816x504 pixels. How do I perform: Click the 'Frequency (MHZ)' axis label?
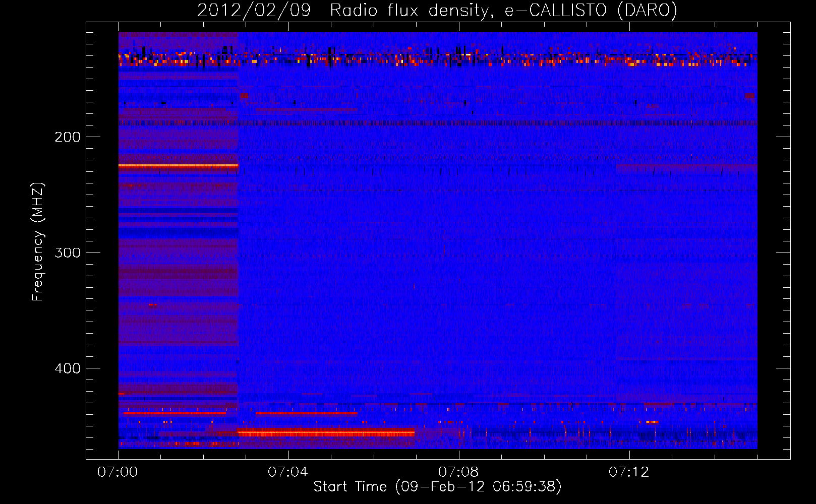(38, 242)
